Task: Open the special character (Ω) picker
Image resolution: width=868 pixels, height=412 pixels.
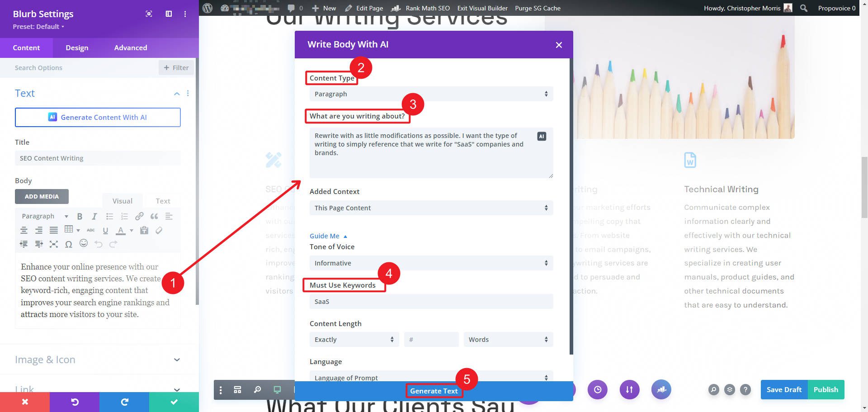Action: (x=69, y=244)
